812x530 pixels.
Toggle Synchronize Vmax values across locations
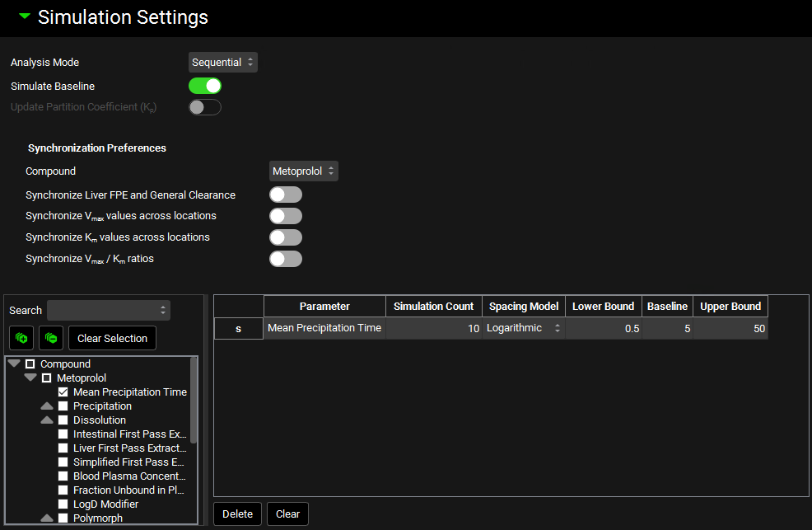(286, 216)
